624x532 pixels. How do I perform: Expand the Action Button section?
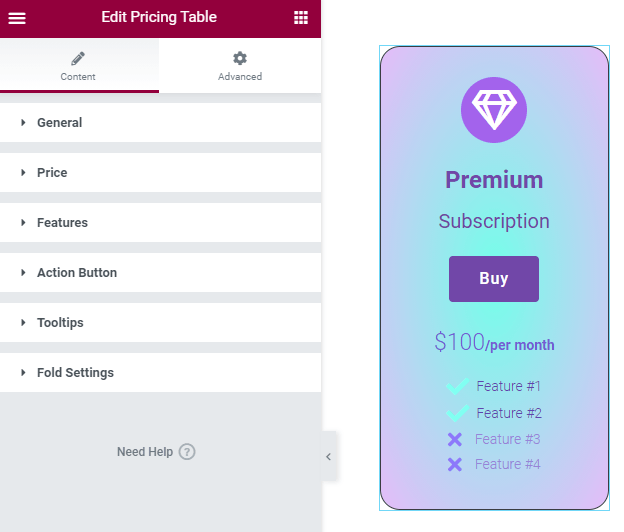(x=160, y=273)
